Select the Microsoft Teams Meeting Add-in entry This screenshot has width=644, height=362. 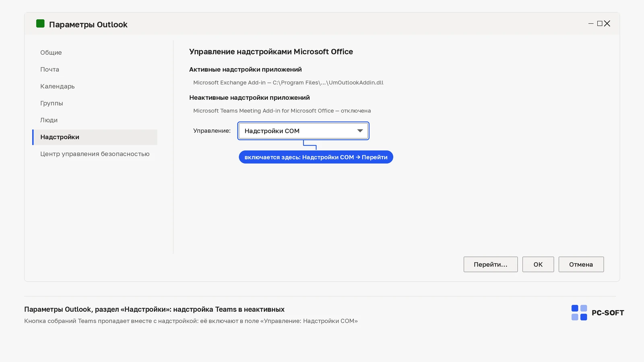282,111
